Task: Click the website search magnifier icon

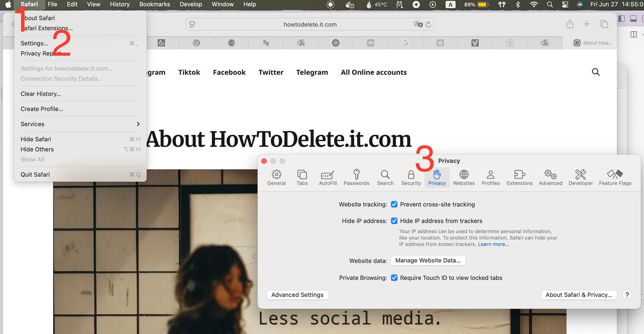Action: (596, 72)
